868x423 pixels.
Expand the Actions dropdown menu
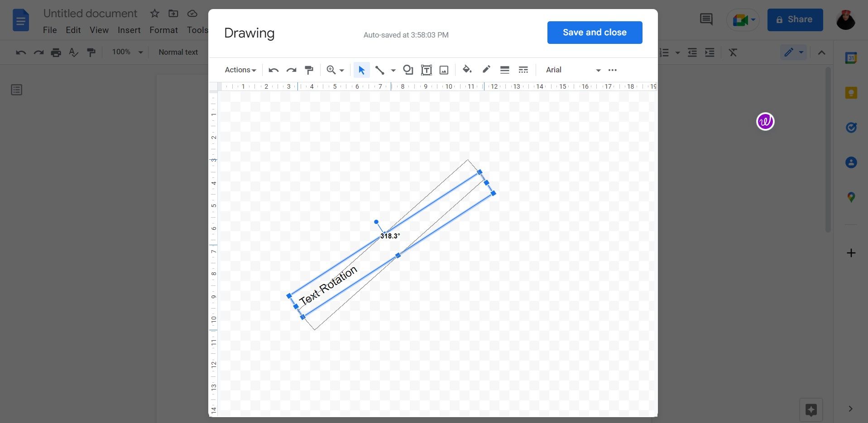point(240,70)
